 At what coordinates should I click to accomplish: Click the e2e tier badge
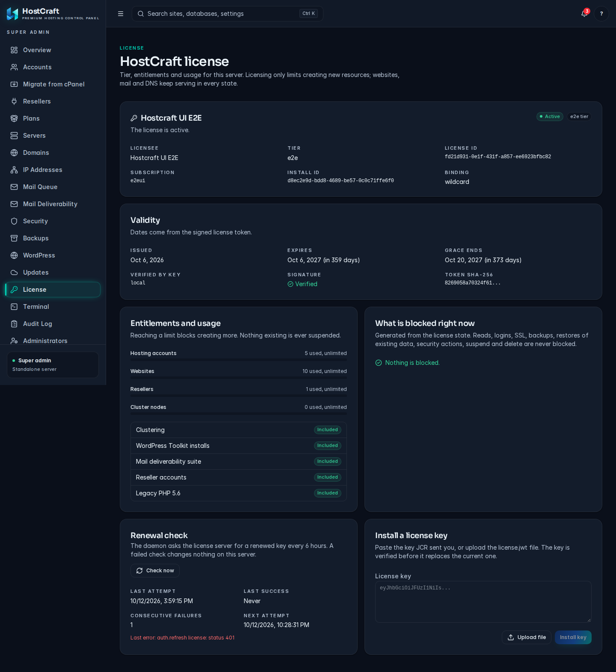click(579, 116)
